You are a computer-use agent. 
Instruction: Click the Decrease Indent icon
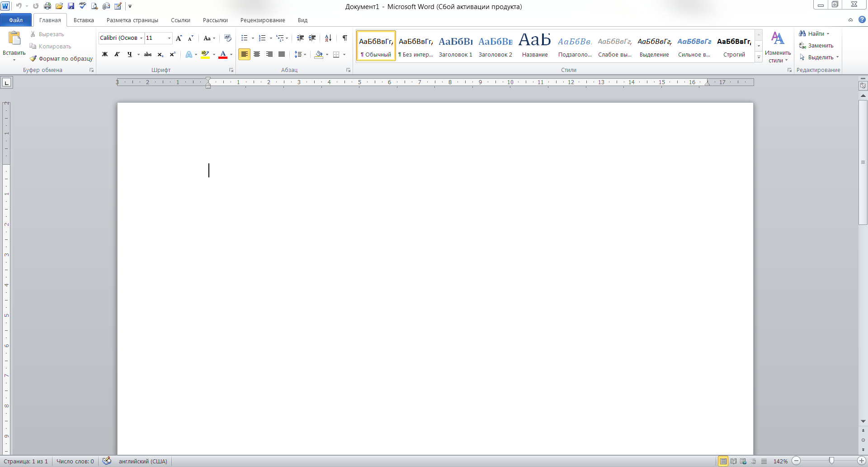(300, 38)
